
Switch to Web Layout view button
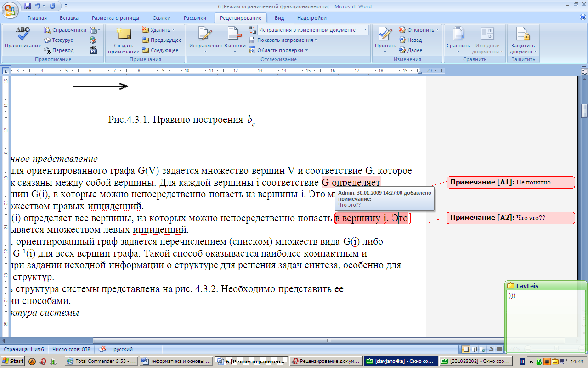483,350
